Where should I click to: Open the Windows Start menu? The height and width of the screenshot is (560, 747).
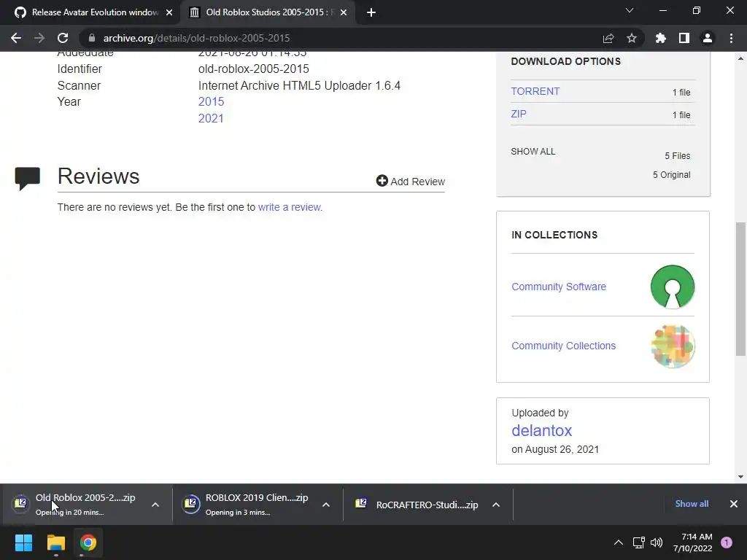click(x=23, y=542)
